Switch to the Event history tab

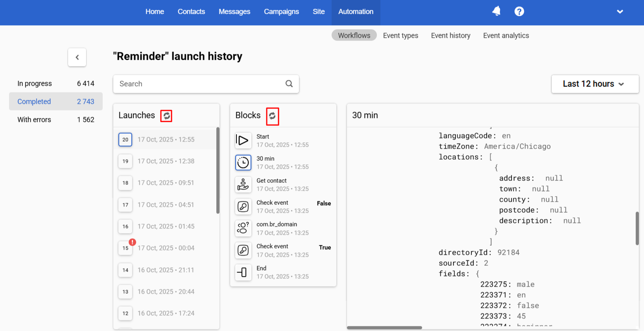click(450, 35)
